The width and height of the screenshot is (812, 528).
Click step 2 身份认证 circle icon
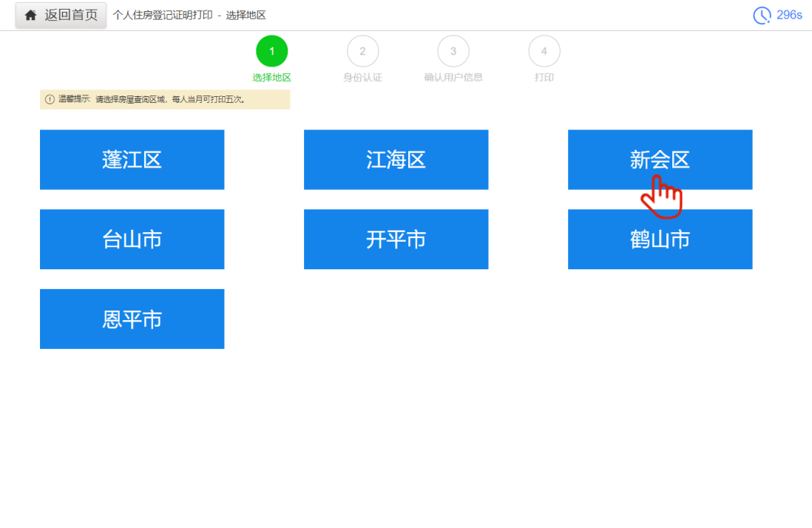click(362, 51)
